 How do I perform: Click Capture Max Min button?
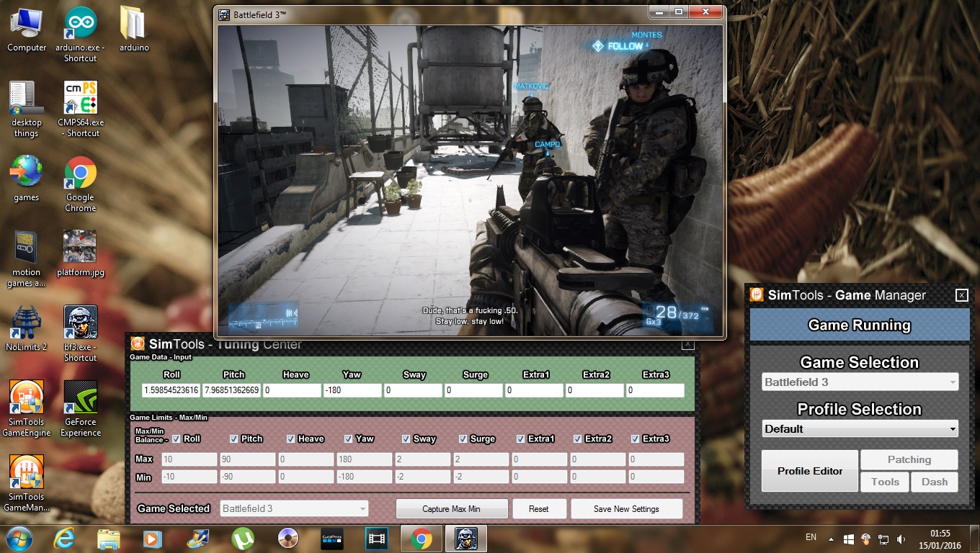452,508
